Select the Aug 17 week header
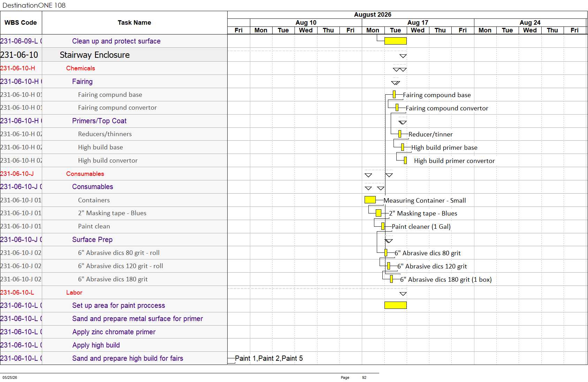Screen dimensions: 588x382 point(418,23)
